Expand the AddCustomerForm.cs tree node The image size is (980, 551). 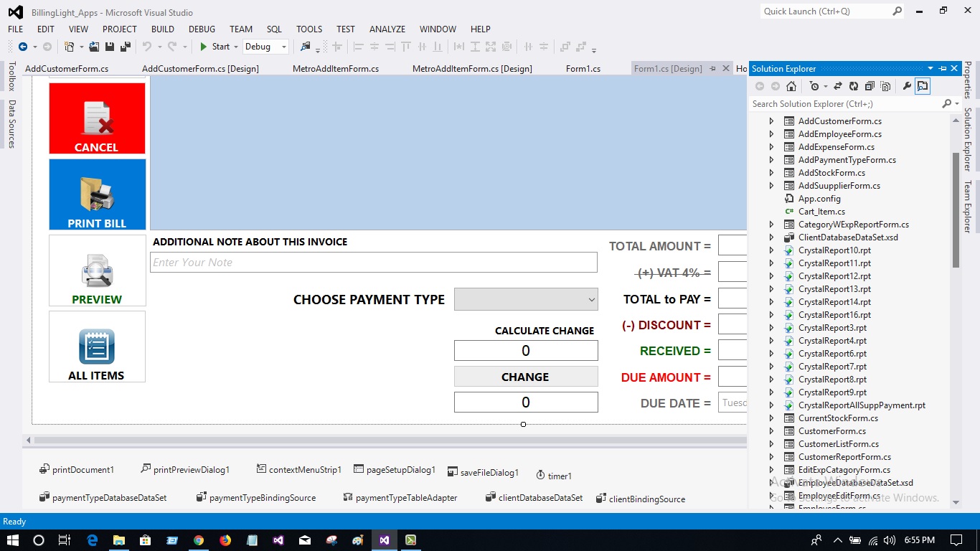click(771, 121)
